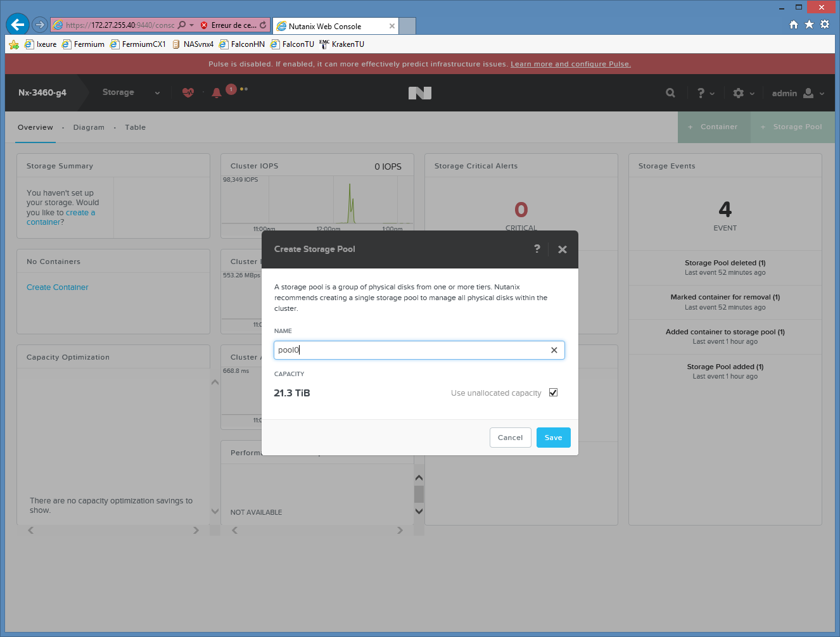Open the Health heart icon
Image resolution: width=840 pixels, height=637 pixels.
click(188, 92)
